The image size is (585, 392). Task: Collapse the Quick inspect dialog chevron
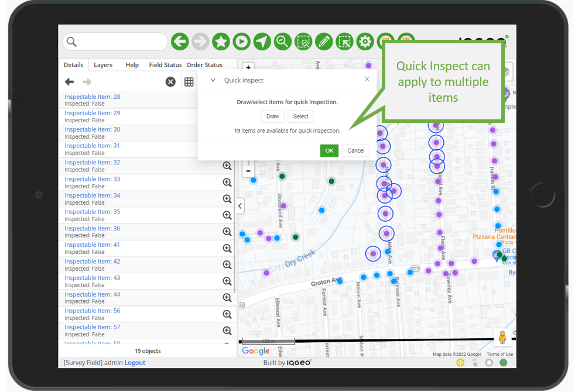[x=213, y=80]
